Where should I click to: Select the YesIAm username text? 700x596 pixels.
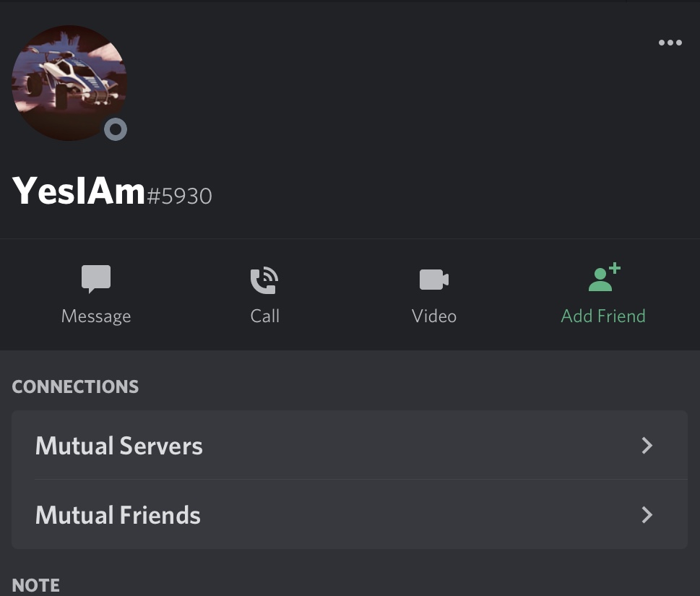pyautogui.click(x=79, y=191)
